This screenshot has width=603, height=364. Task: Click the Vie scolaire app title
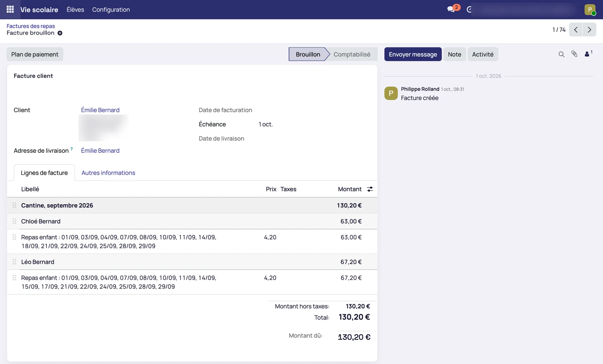click(39, 10)
